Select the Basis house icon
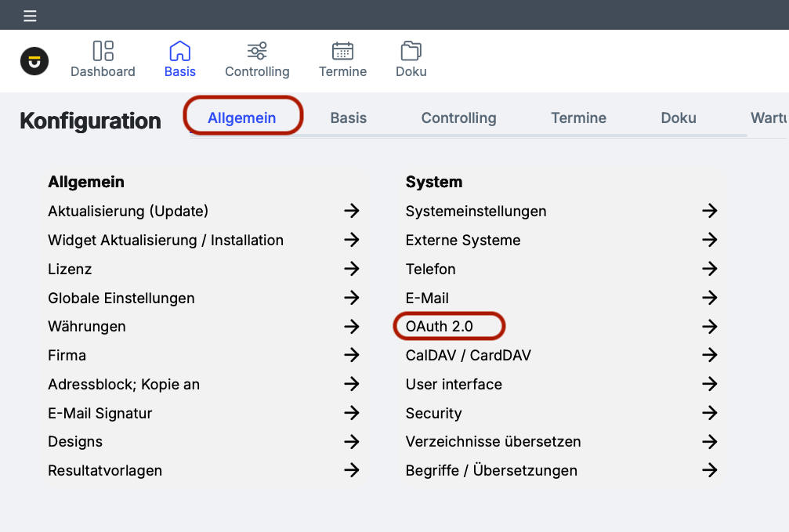The height and width of the screenshot is (532, 789). click(x=180, y=52)
